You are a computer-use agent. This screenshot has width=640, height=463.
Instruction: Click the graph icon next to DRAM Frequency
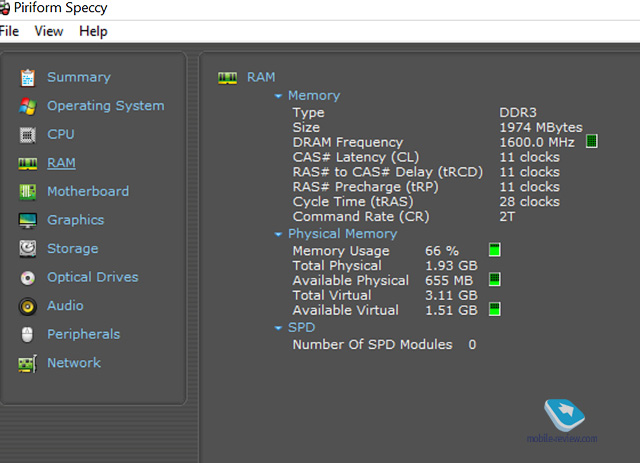[592, 142]
